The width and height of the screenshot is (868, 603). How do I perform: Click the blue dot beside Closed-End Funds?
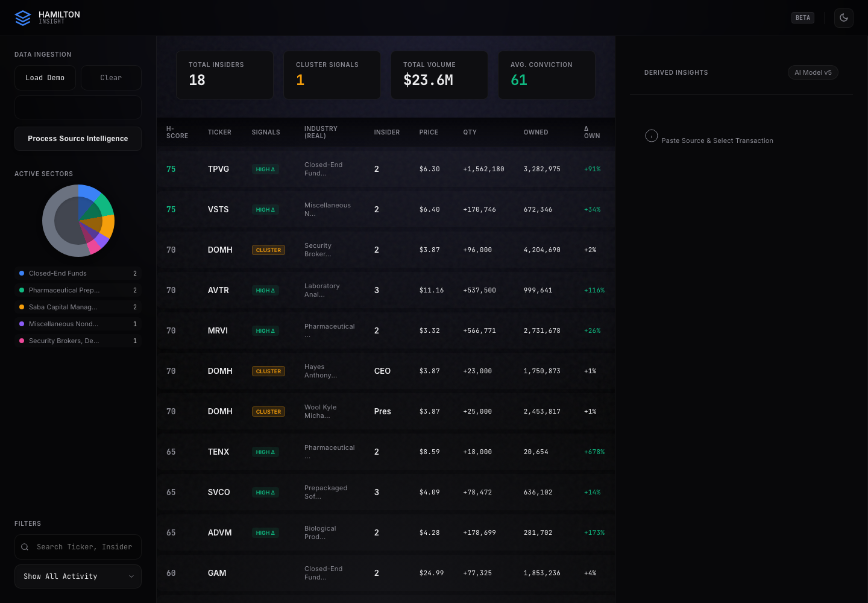click(22, 273)
